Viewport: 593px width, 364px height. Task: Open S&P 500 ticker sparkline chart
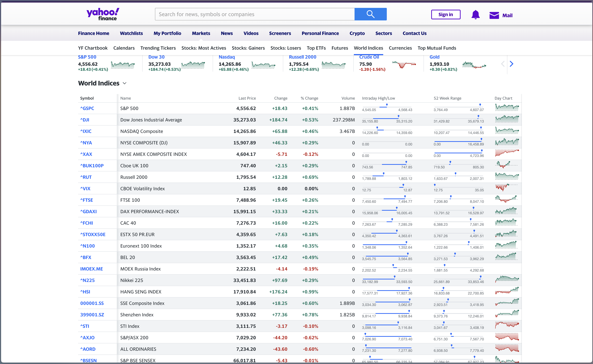coord(123,65)
